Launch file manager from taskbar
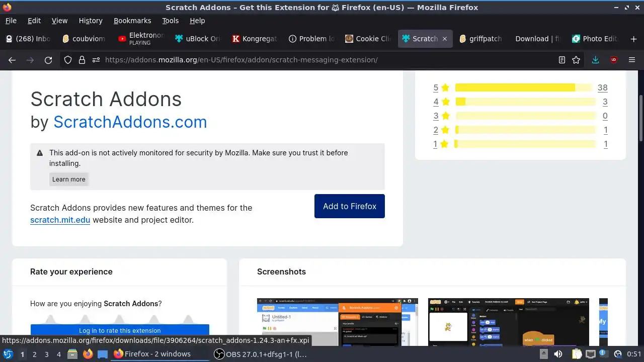The image size is (644, 362). tap(72, 354)
